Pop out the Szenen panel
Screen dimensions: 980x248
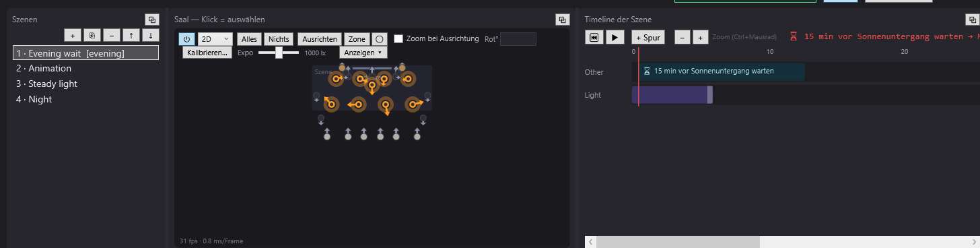(152, 20)
